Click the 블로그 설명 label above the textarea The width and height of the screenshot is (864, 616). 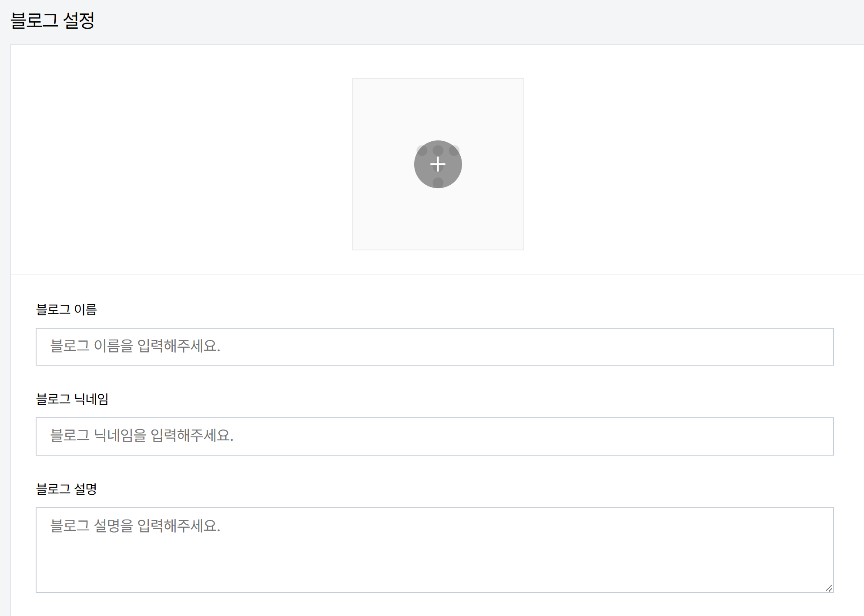click(x=68, y=489)
